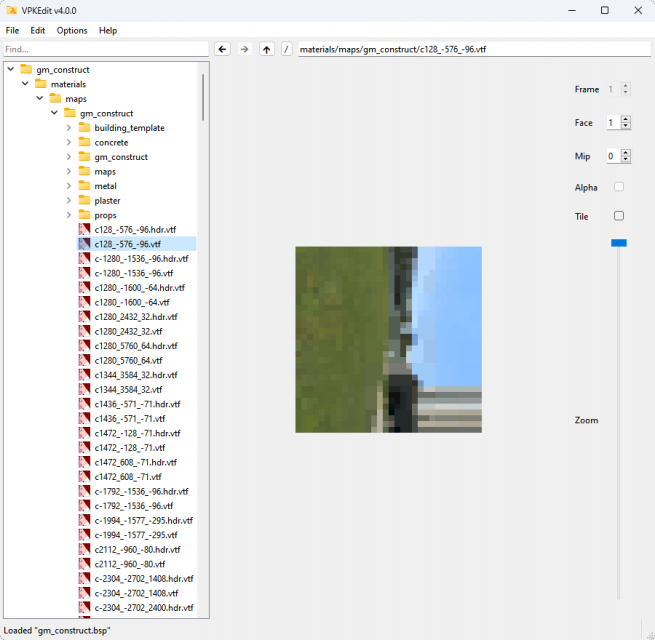Viewport: 655px width, 640px height.
Task: Click the root slash path button
Action: click(x=287, y=49)
